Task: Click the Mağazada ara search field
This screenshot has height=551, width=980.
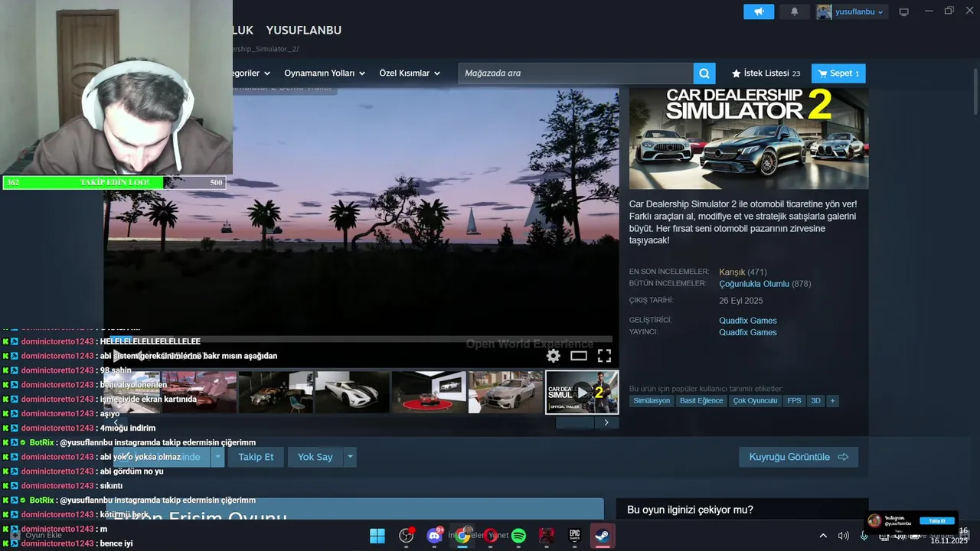Action: click(576, 73)
